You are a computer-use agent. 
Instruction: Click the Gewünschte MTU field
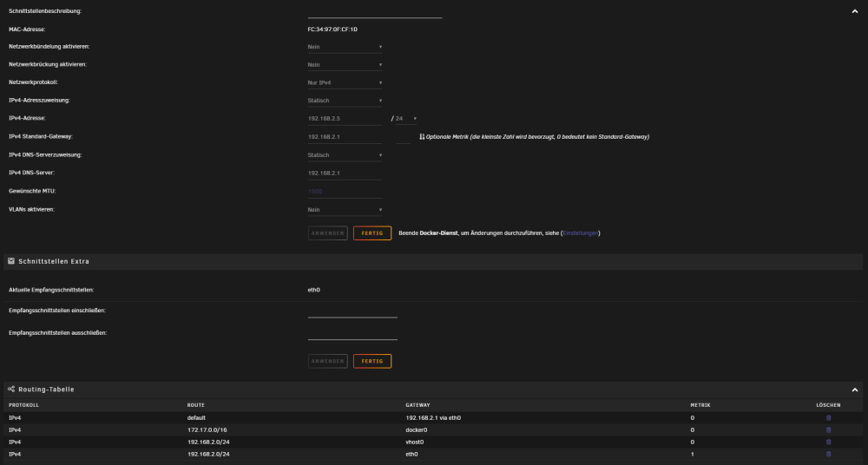tap(345, 192)
